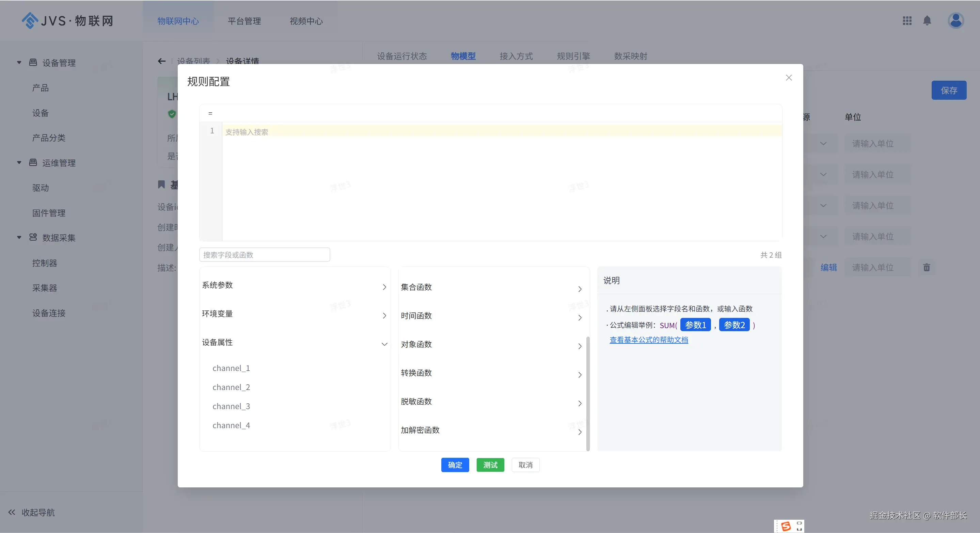Switch to the 规则引擎 tab

573,56
